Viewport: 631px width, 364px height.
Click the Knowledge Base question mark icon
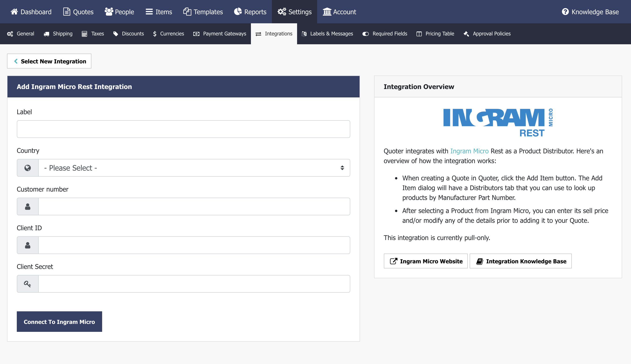tap(565, 11)
